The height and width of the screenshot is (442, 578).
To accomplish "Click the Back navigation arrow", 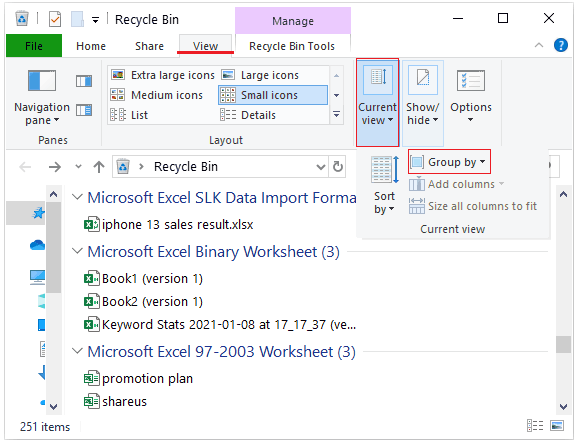I will [25, 167].
